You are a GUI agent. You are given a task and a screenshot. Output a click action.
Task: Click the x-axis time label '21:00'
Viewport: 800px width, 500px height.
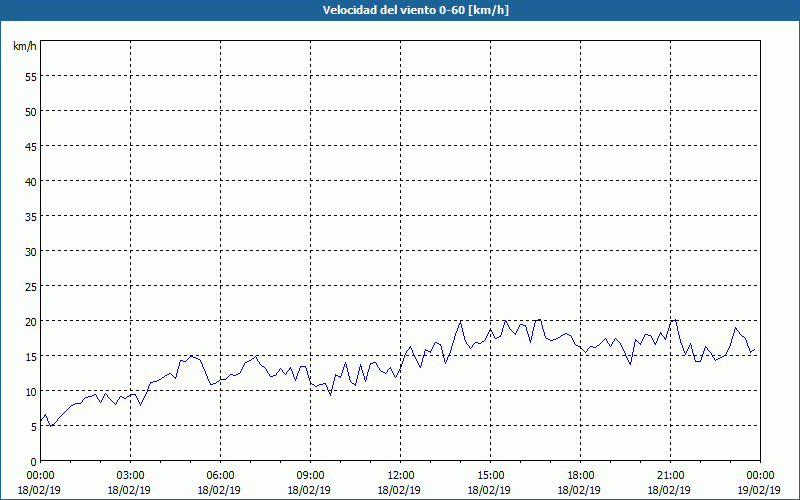pyautogui.click(x=670, y=476)
